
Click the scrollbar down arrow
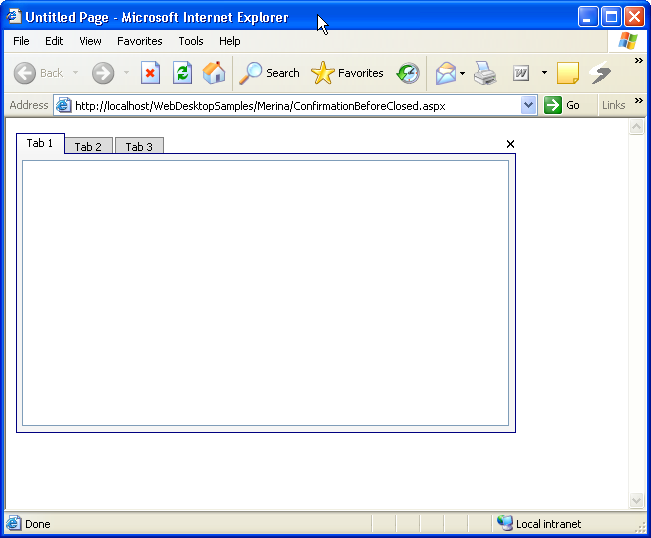coord(637,500)
